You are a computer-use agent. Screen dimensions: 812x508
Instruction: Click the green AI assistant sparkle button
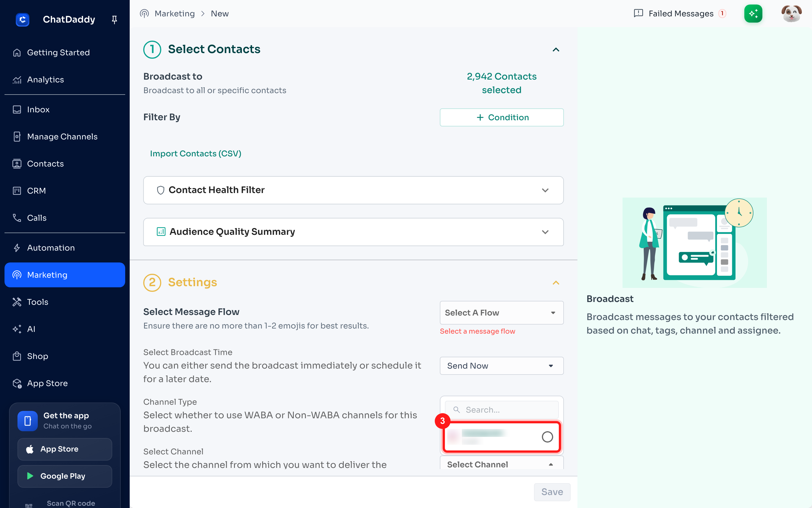pyautogui.click(x=753, y=14)
